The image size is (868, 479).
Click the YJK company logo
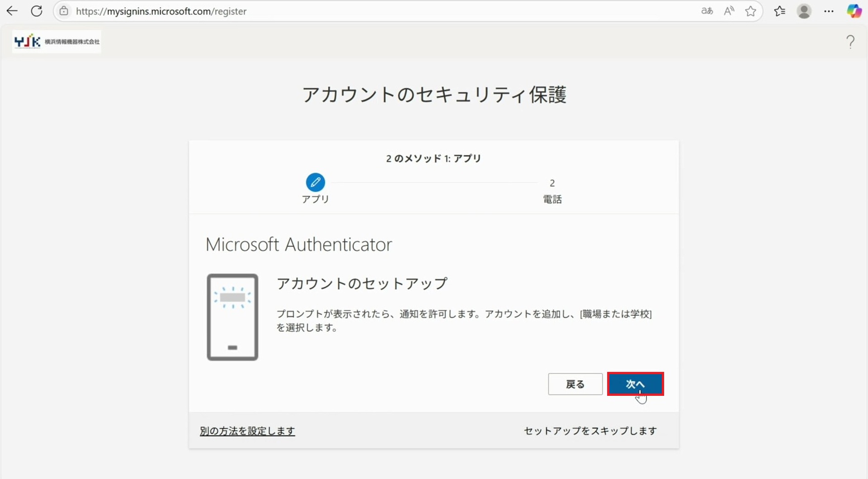pos(57,42)
